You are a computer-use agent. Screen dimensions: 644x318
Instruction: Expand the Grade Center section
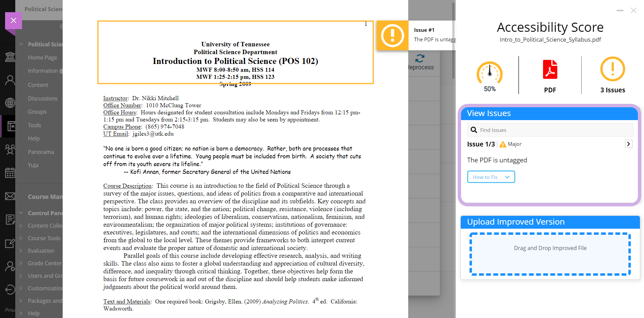click(x=21, y=263)
